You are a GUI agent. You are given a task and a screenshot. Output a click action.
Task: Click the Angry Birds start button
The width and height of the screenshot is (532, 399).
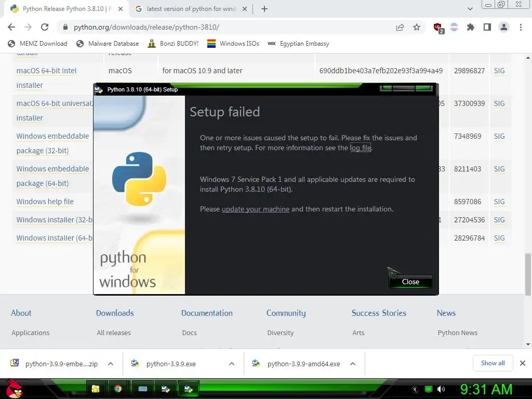pyautogui.click(x=14, y=389)
